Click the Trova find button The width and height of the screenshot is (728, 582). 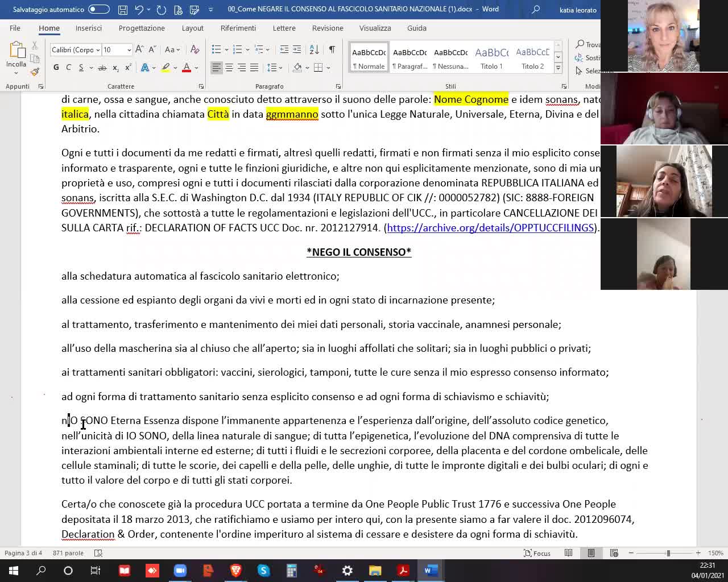pyautogui.click(x=588, y=44)
